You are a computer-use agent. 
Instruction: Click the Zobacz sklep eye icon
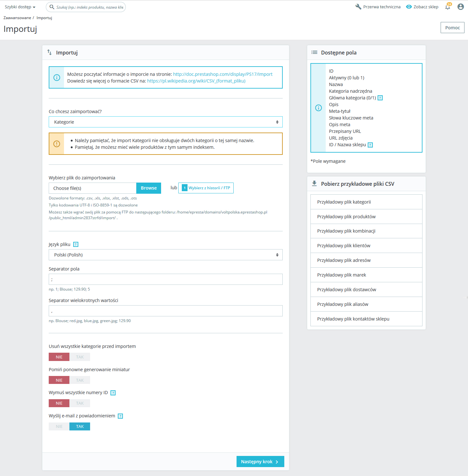pyautogui.click(x=409, y=7)
